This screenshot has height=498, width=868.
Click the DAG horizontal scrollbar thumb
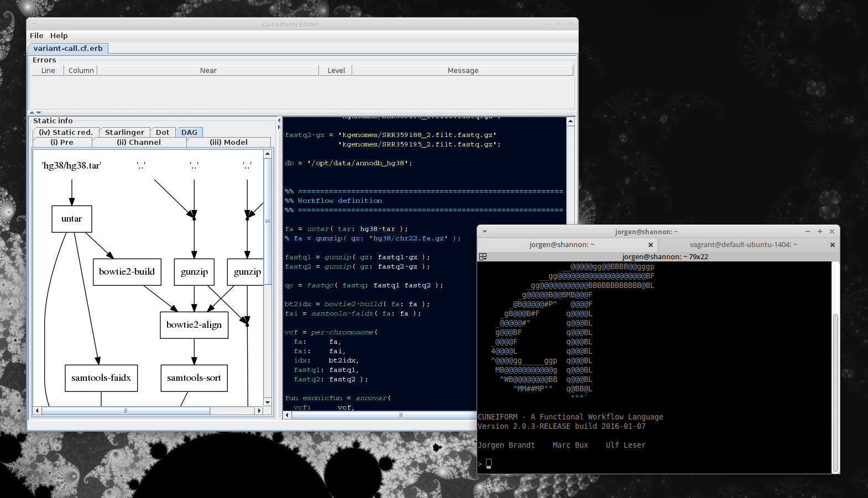point(126,411)
